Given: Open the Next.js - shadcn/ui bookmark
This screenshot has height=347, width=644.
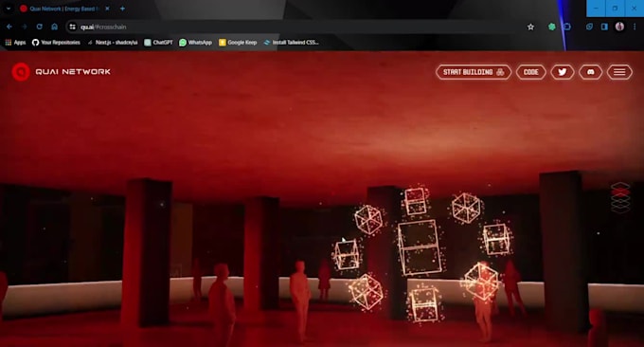Looking at the screenshot, I should point(112,43).
